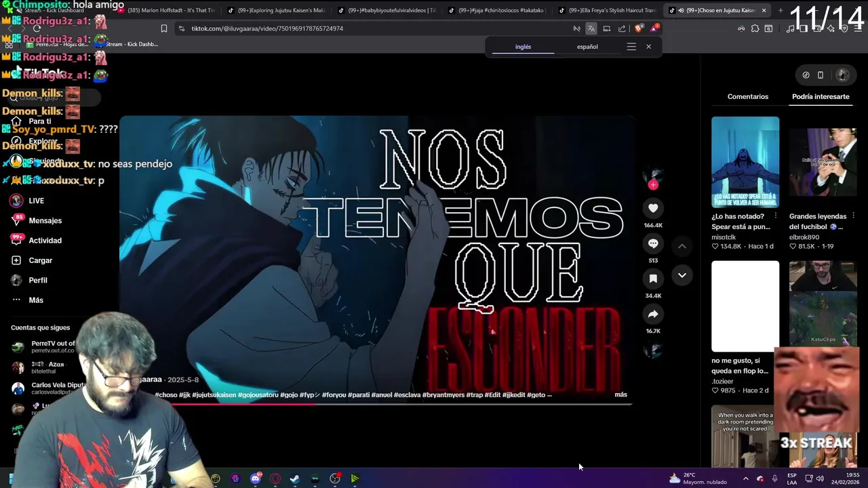Screen dimensions: 868x488
Task: Click the coin icon in the TikTok header
Action: (806, 75)
